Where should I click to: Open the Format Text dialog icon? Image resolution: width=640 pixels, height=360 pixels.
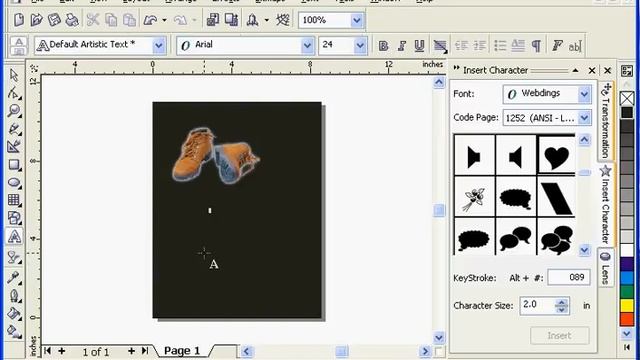[x=557, y=45]
